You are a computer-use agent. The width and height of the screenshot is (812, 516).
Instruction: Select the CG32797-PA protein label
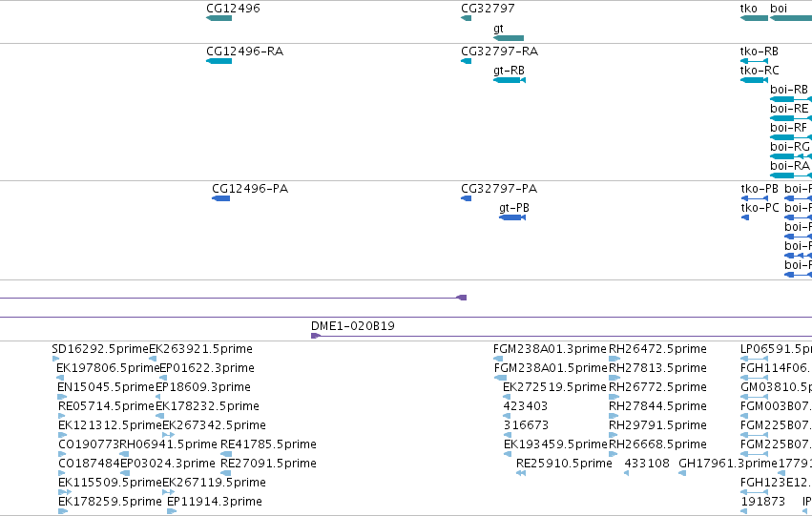499,189
